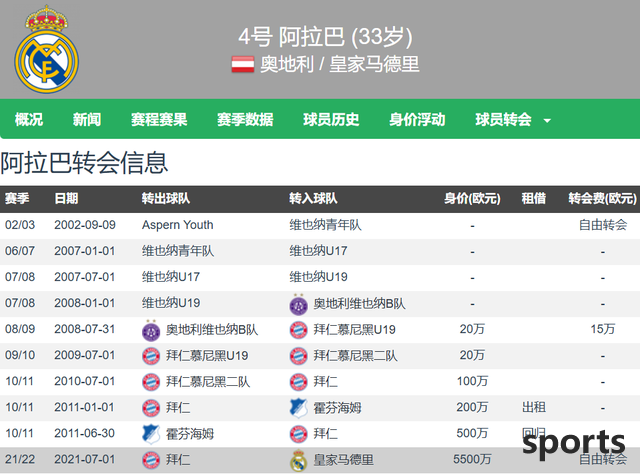Open the 概况 overview tab
The width and height of the screenshot is (640, 474).
[29, 120]
